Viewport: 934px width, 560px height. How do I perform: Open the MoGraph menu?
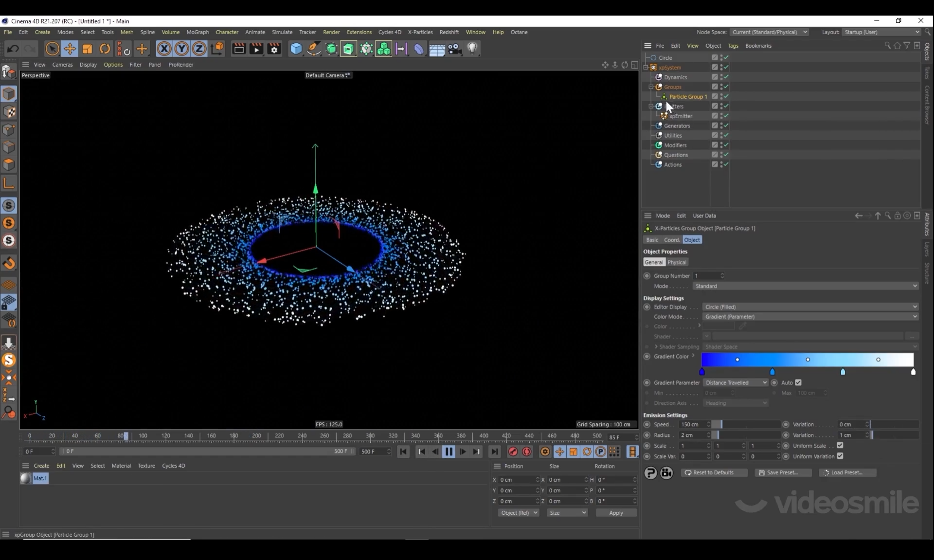click(198, 32)
